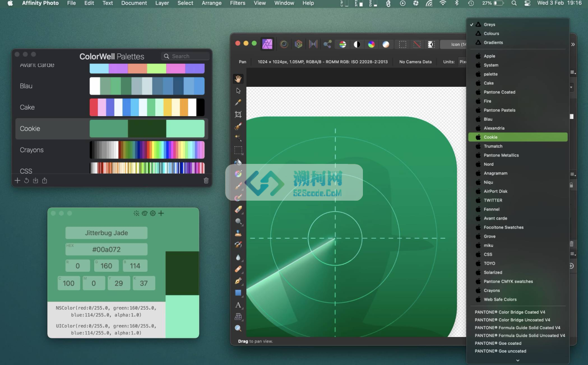Click the magic sparkle icon in colour window
Screen dimensions: 588x365
(136, 213)
